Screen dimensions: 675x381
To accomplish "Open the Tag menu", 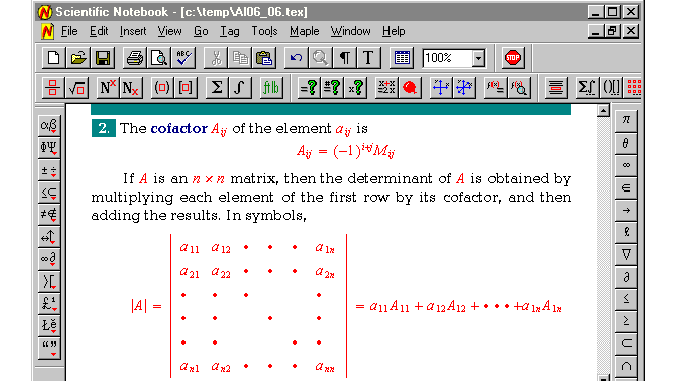I will coord(229,31).
